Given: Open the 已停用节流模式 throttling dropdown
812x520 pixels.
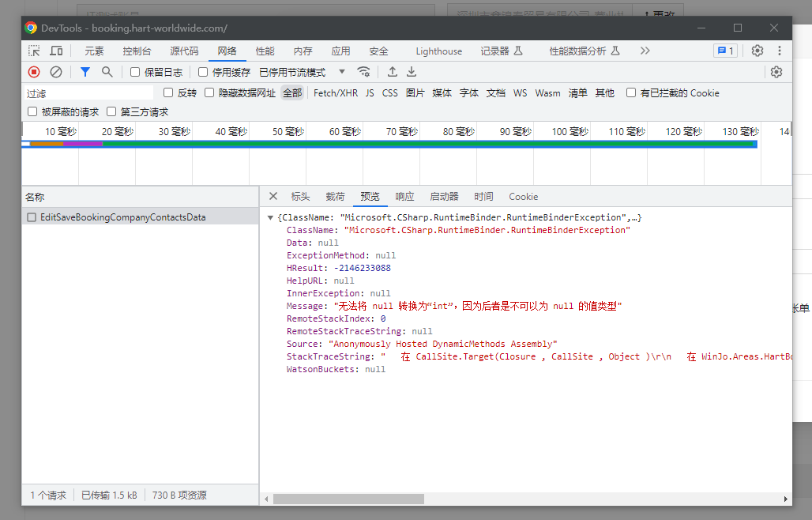Looking at the screenshot, I should pyautogui.click(x=303, y=72).
